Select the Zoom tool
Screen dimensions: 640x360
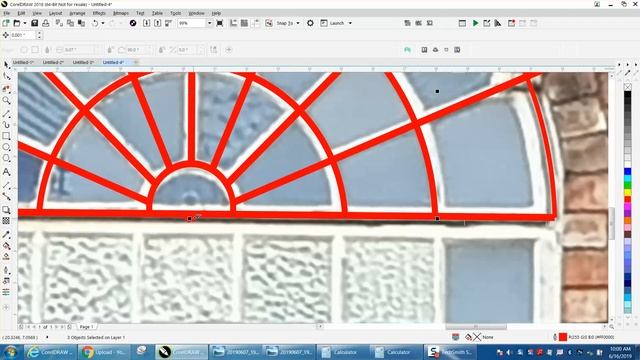[6, 100]
